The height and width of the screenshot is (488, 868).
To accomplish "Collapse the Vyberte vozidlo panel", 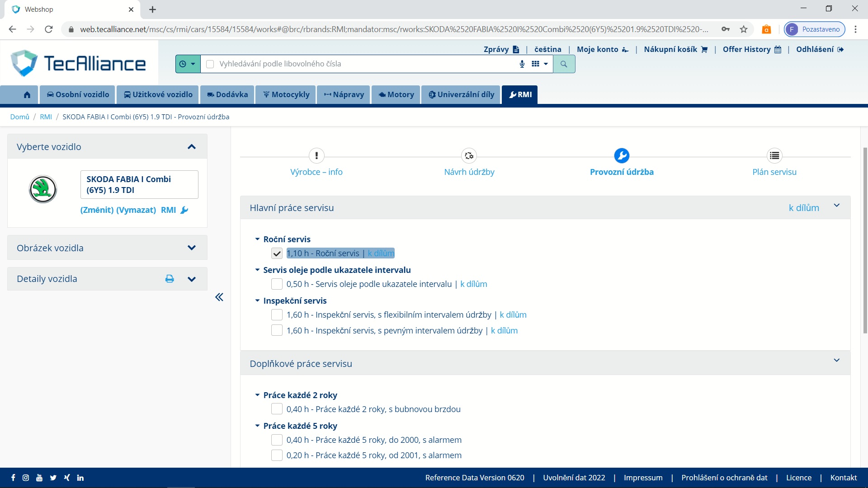I will [x=192, y=147].
